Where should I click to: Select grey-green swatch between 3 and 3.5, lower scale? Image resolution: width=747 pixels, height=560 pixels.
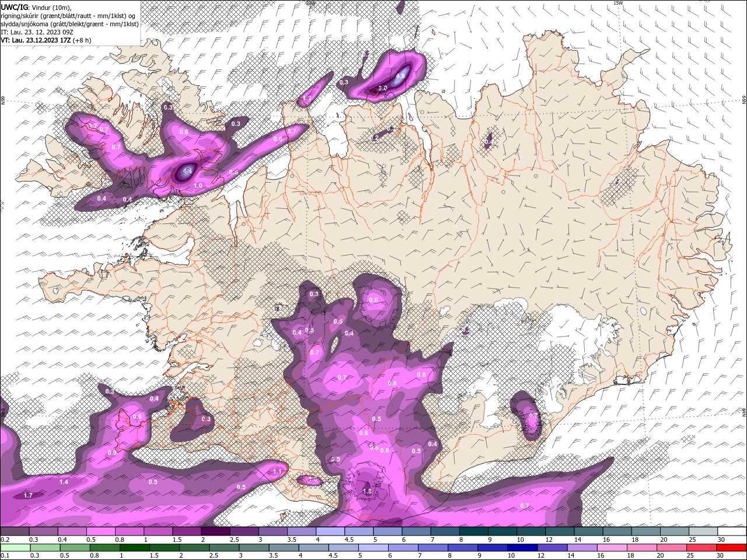(253, 548)
